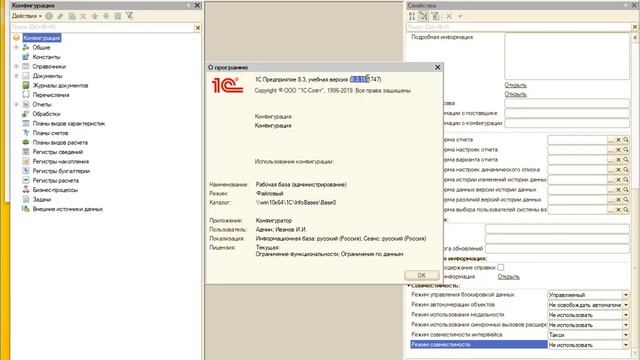The height and width of the screenshot is (360, 640).
Task: Click the Подробная информация text box
Action: point(567,56)
